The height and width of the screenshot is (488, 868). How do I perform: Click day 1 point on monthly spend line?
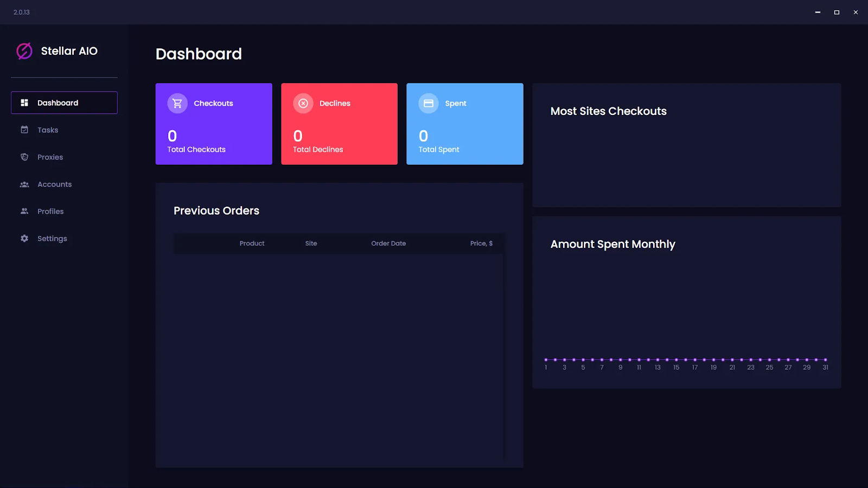(x=546, y=359)
